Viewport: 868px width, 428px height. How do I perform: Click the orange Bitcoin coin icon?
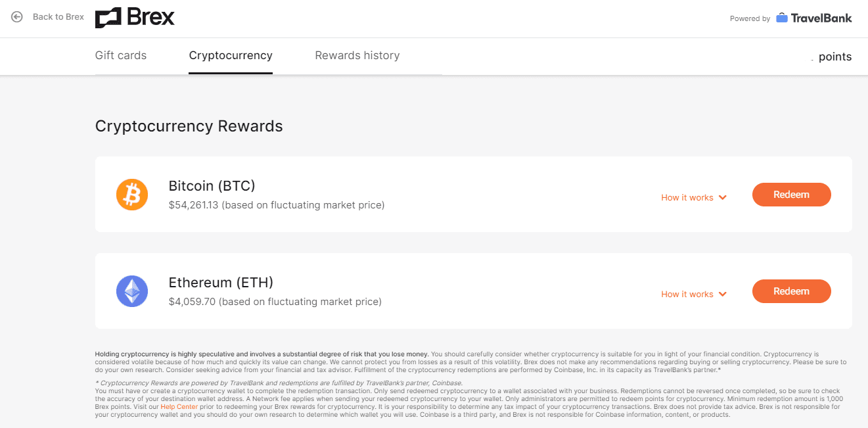(x=132, y=195)
